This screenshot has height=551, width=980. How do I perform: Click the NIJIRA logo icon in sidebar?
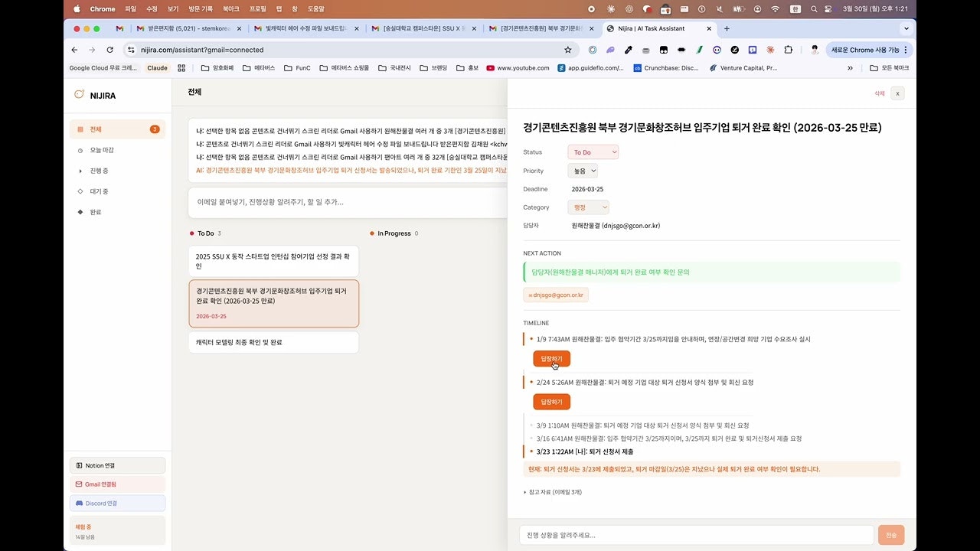click(x=79, y=95)
